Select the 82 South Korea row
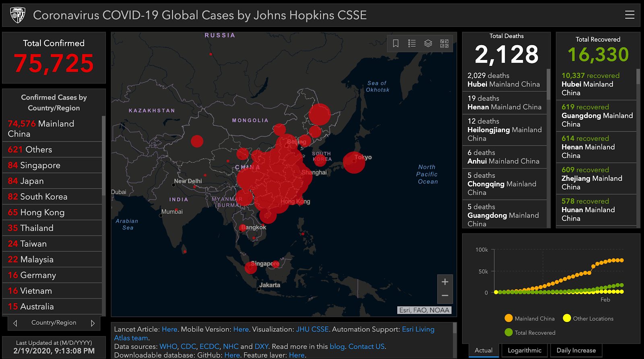The image size is (644, 359). (52, 197)
